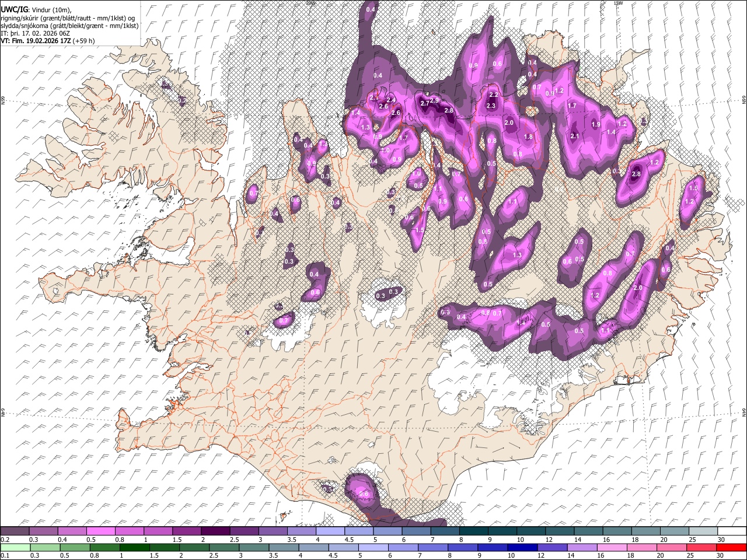Click the rigning/skúrir legend description line
The height and width of the screenshot is (560, 747).
point(68,17)
